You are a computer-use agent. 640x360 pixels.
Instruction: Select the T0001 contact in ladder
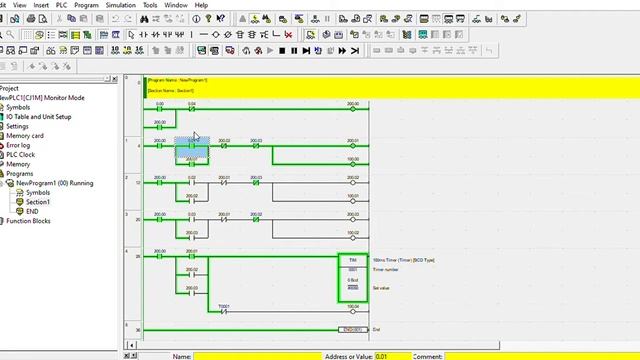[x=224, y=310]
